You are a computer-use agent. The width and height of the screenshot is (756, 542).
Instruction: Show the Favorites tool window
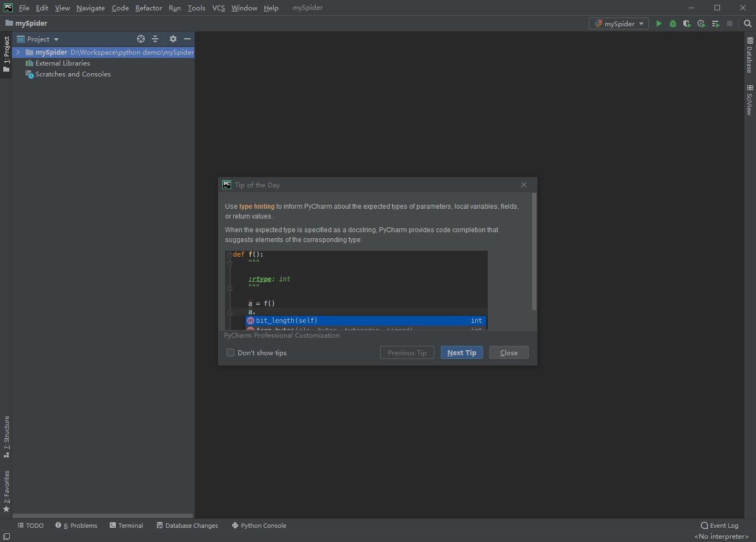click(6, 491)
